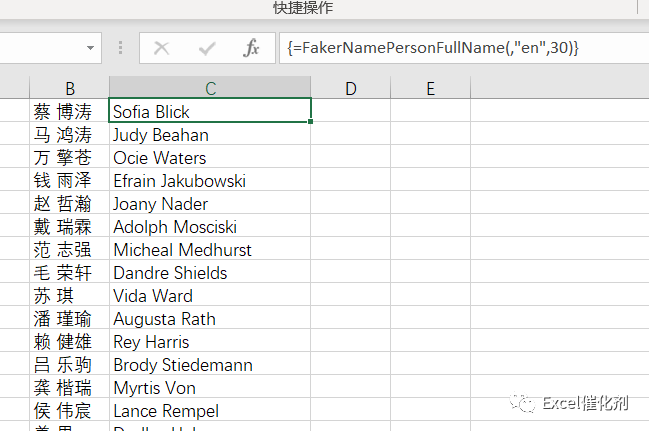The image size is (649, 431).
Task: Select cell containing Judy Beahan
Action: (x=210, y=135)
